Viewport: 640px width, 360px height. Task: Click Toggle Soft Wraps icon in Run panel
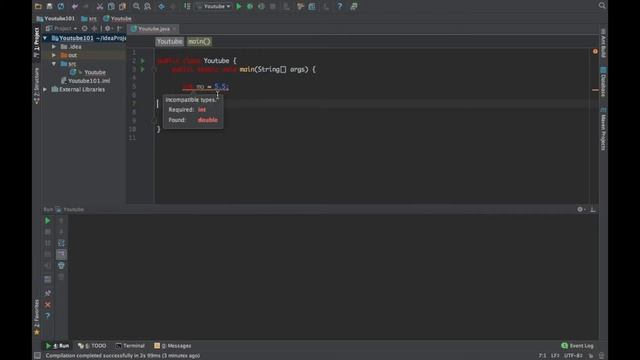click(x=61, y=243)
